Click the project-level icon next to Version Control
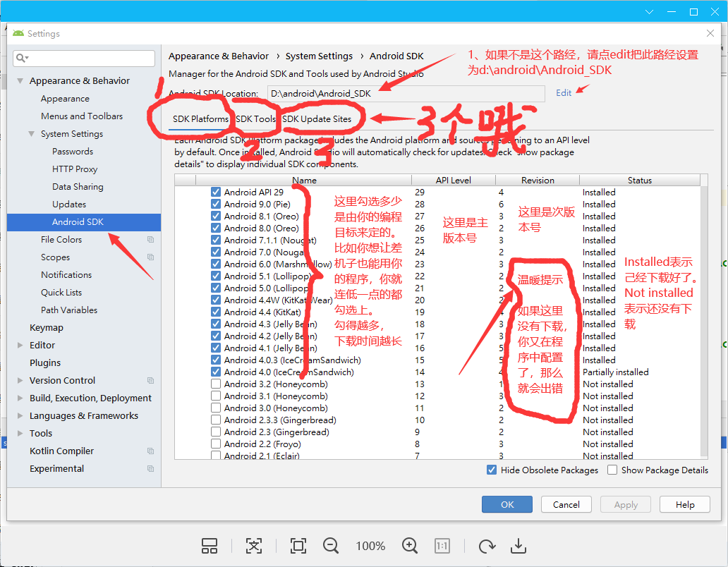 [x=150, y=381]
